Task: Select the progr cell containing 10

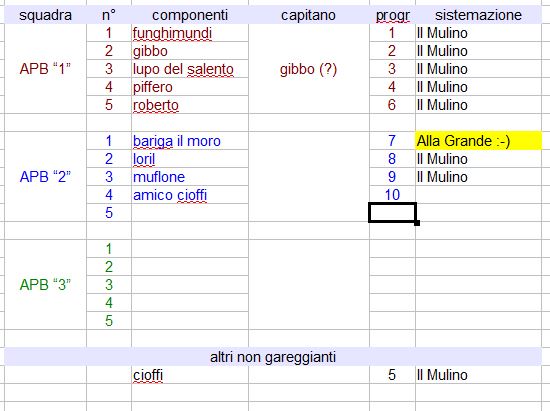Action: [x=392, y=194]
